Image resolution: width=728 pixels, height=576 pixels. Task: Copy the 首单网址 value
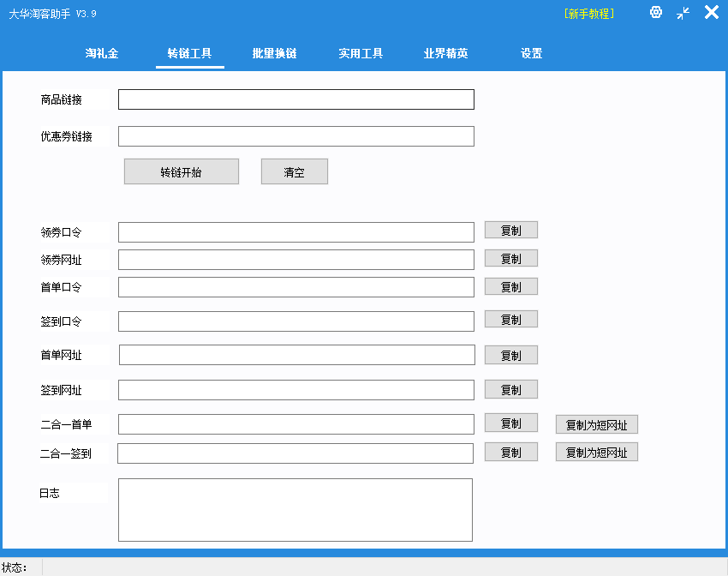pyautogui.click(x=511, y=355)
